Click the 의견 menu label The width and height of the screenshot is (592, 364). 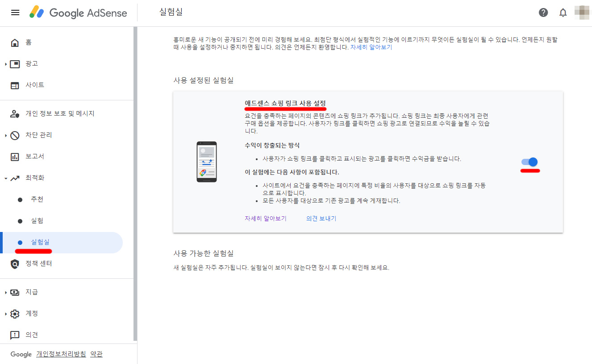tap(32, 335)
